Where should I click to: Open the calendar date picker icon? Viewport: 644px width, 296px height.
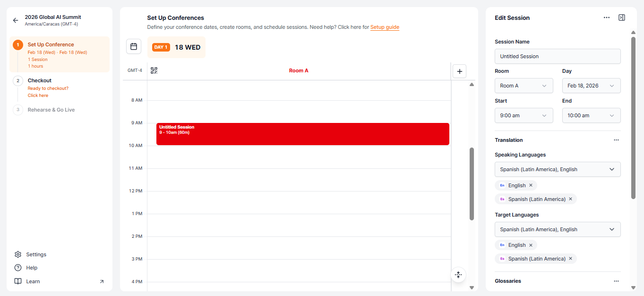[x=134, y=46]
